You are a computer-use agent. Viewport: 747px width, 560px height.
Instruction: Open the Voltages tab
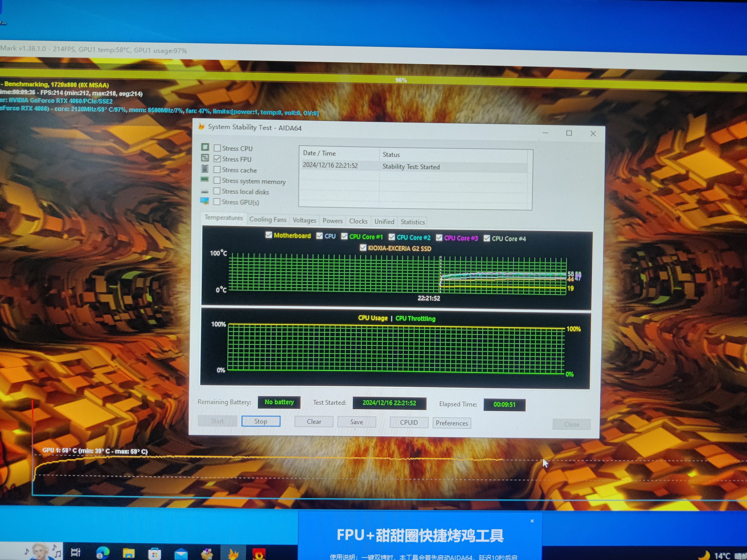[x=304, y=220]
